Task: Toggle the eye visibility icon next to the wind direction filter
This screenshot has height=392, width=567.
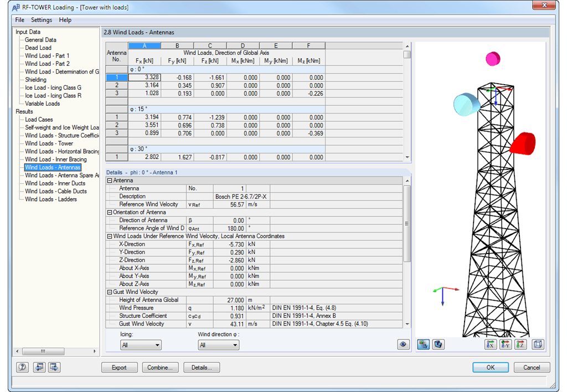Action: click(403, 344)
